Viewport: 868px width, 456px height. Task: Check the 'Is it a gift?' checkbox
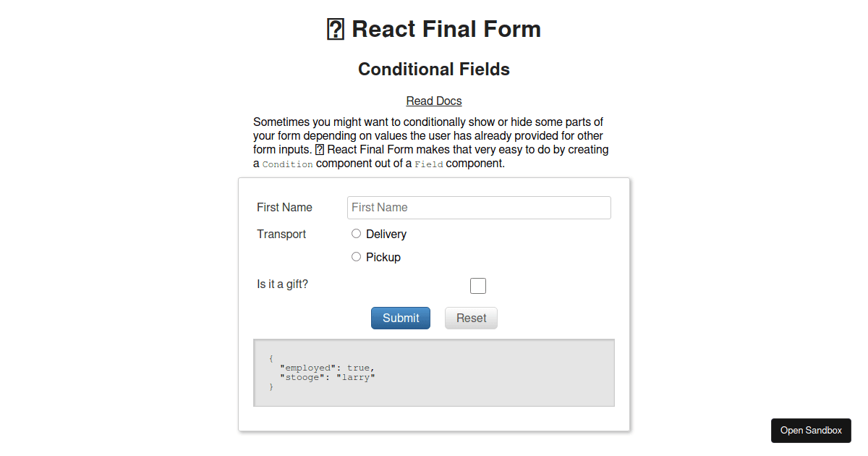click(x=478, y=285)
